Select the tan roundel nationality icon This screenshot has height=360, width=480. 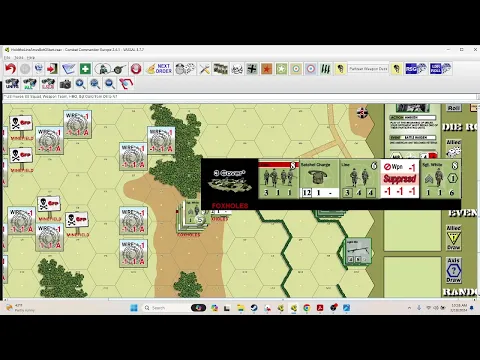(296, 69)
